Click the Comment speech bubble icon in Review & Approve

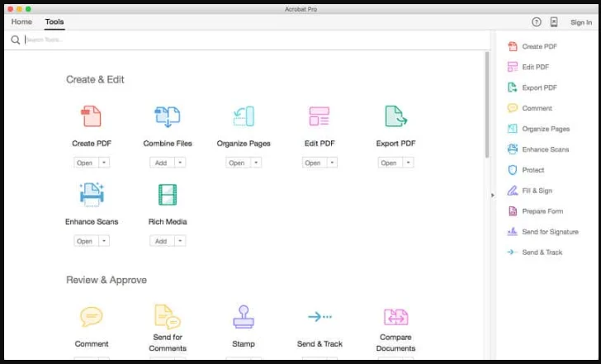91,317
